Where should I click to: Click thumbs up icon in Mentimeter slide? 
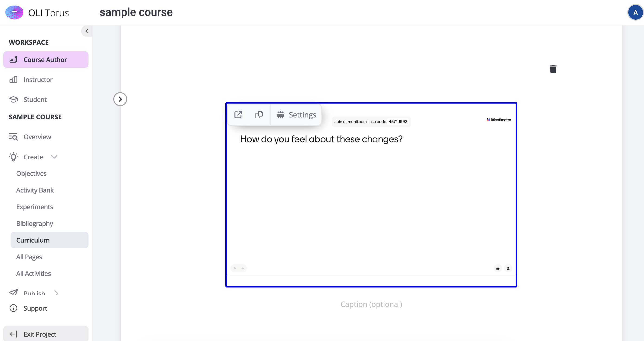(498, 268)
